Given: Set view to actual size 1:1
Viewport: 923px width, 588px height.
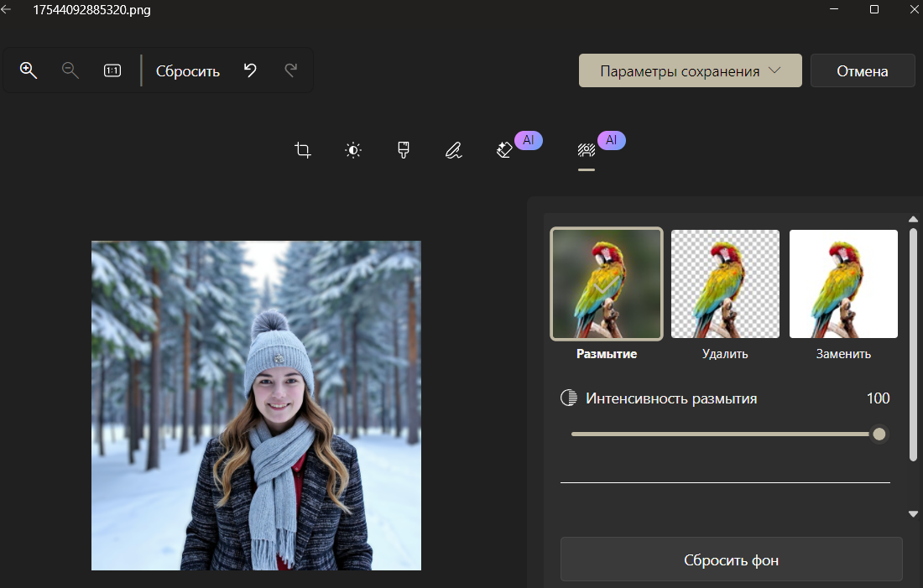Looking at the screenshot, I should tap(112, 70).
